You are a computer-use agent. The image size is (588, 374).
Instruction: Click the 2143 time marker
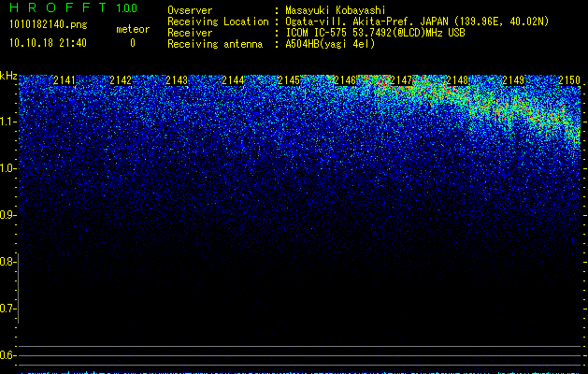(177, 80)
